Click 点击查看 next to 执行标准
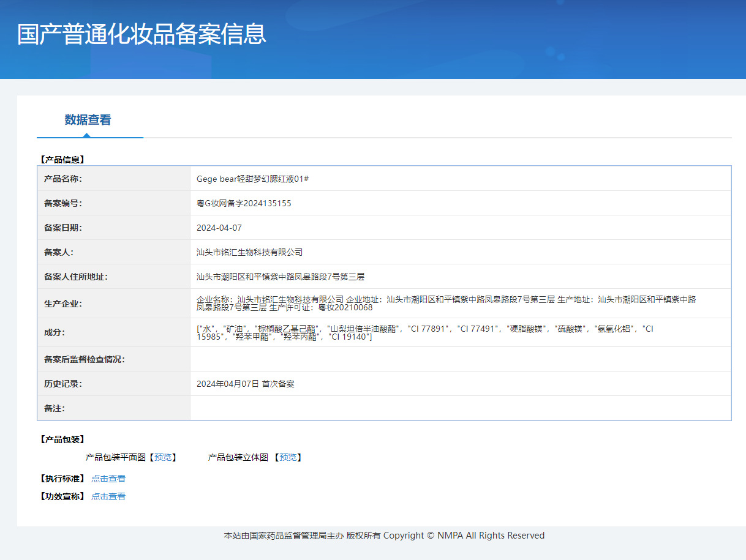This screenshot has height=560, width=746. coord(108,478)
